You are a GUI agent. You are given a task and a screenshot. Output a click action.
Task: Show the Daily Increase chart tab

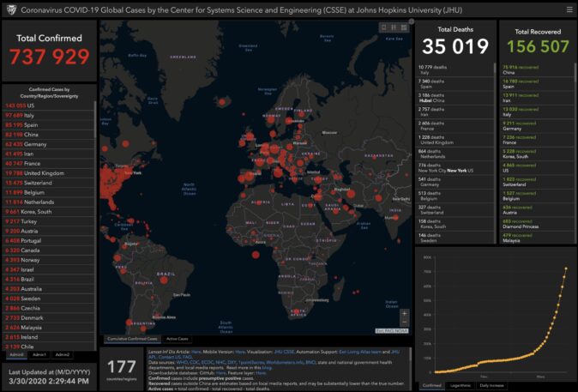click(491, 385)
